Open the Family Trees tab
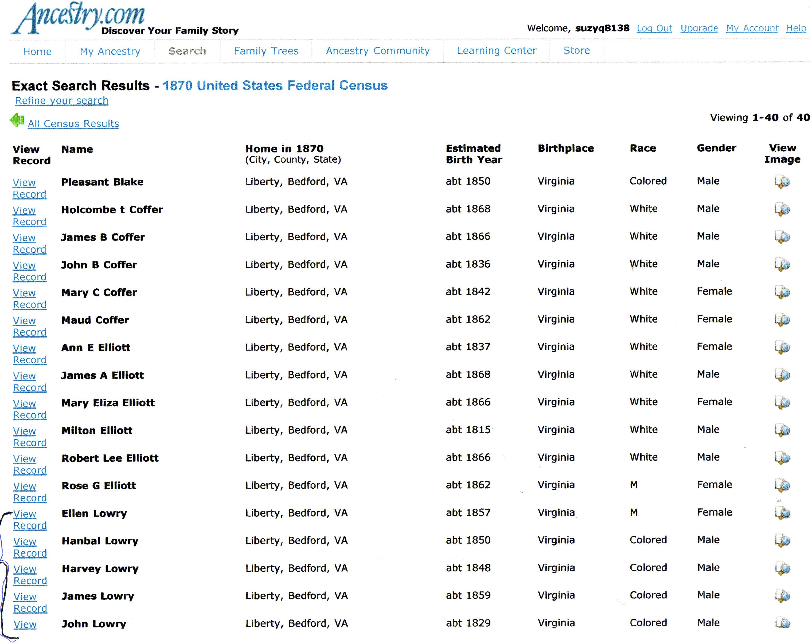The height and width of the screenshot is (644, 812). click(x=266, y=51)
